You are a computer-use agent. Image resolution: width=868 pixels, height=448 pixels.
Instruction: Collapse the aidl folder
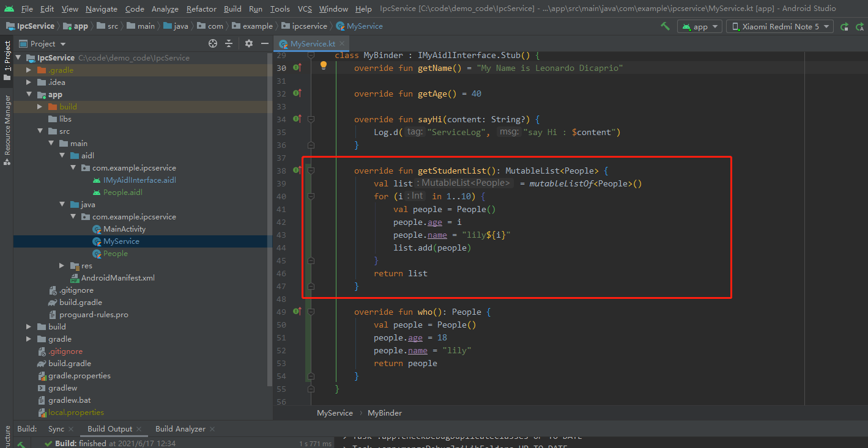point(62,156)
